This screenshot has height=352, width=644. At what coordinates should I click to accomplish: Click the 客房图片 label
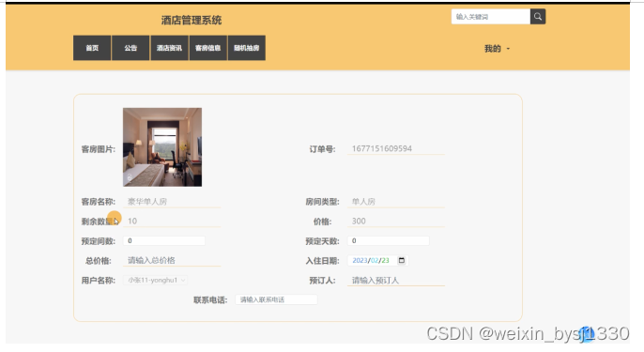99,149
